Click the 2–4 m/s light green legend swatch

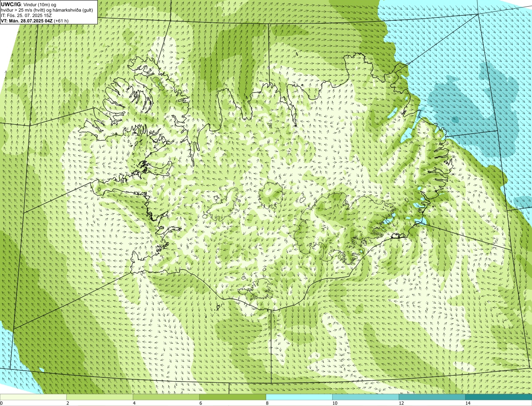pos(100,397)
